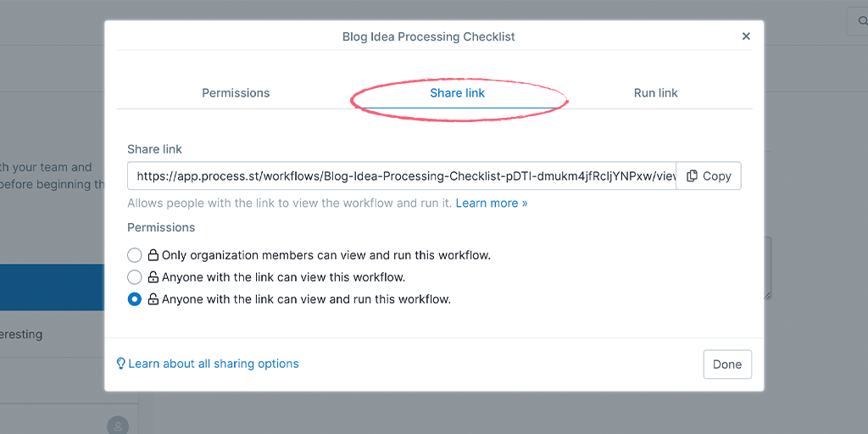Select the Share link tab
Screen dimensions: 868x434
tap(457, 93)
